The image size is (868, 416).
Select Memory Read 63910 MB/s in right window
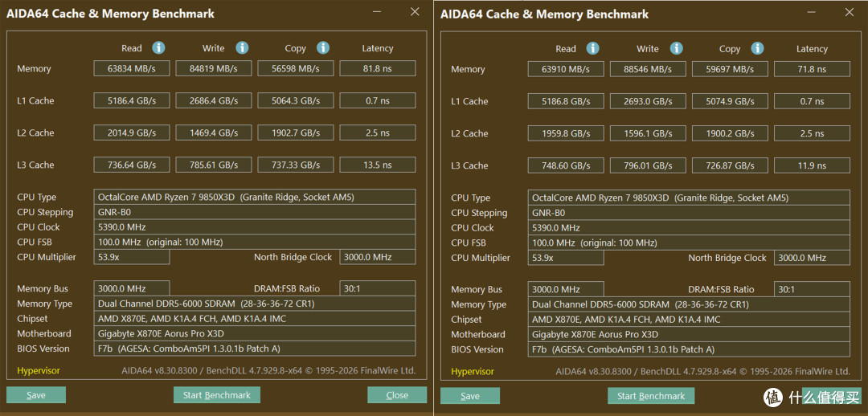click(566, 69)
